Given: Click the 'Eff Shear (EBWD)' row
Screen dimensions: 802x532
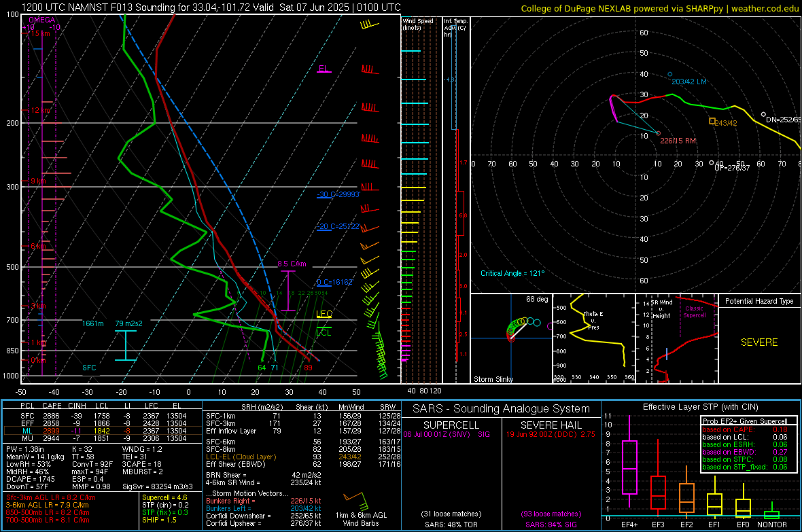Looking at the screenshot, I should tap(303, 465).
